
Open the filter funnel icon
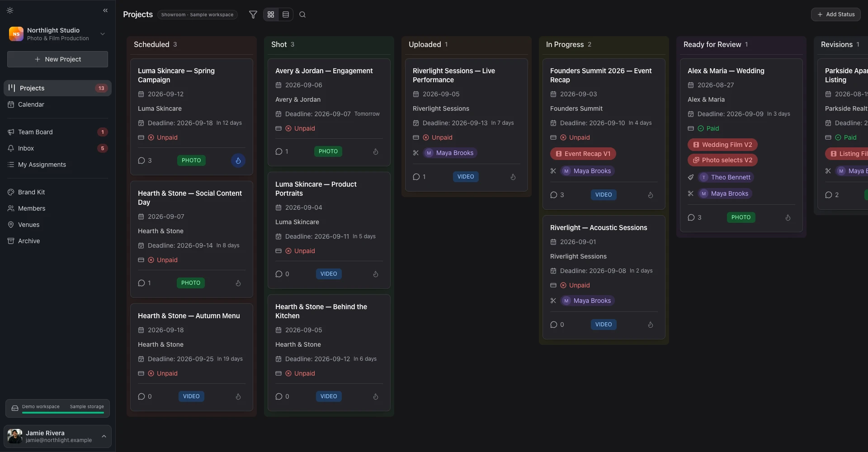pyautogui.click(x=253, y=14)
